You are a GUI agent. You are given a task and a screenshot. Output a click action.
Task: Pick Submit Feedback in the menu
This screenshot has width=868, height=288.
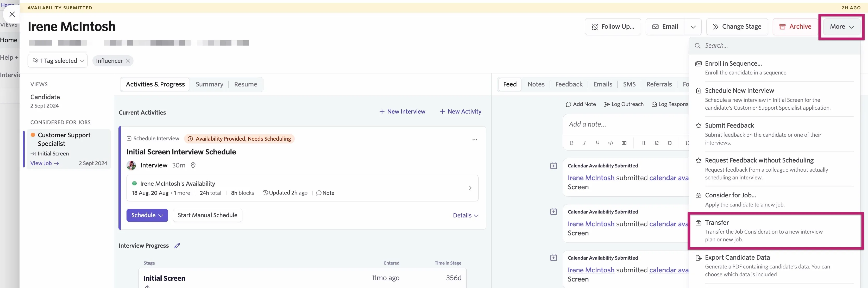(774, 134)
